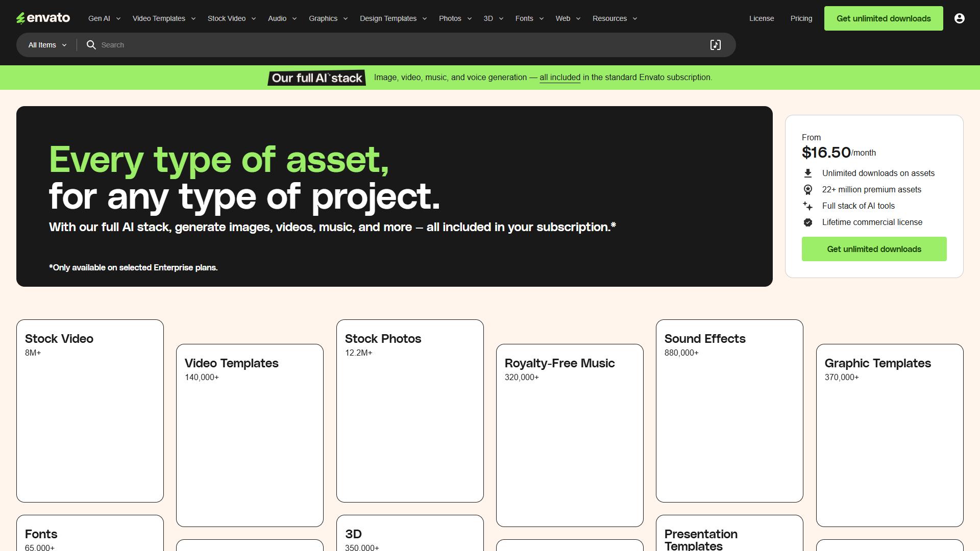Screen dimensions: 980x551
Task: Open the Pricing page link
Action: (801, 18)
